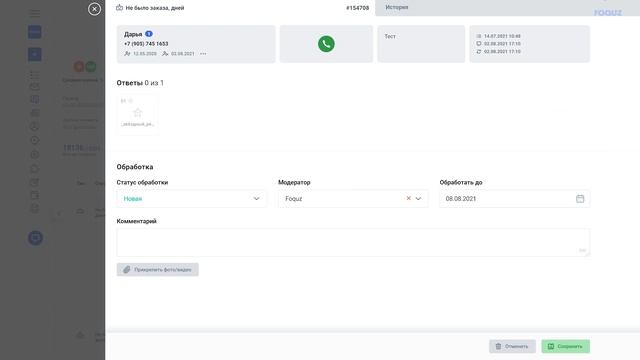The width and height of the screenshot is (640, 360).
Task: Clear the Foquz moderator selection
Action: (408, 198)
